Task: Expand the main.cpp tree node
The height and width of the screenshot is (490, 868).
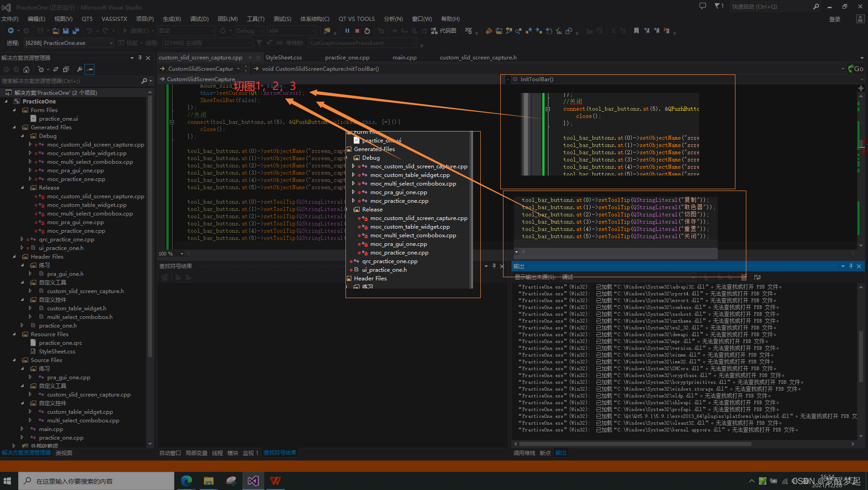Action: (22, 429)
